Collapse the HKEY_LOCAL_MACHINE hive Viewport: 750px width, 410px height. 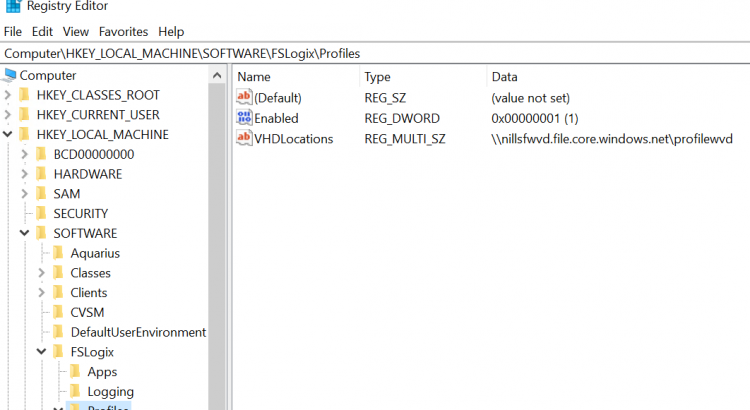point(7,134)
